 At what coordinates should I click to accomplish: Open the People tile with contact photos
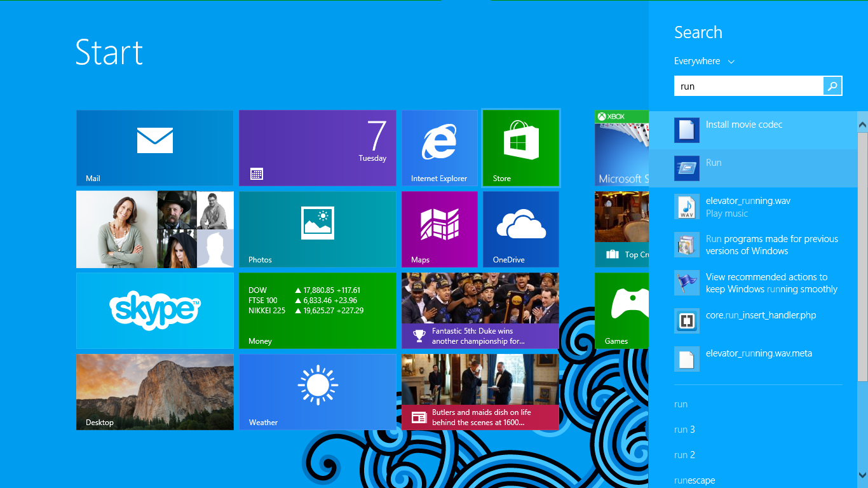[x=155, y=229]
